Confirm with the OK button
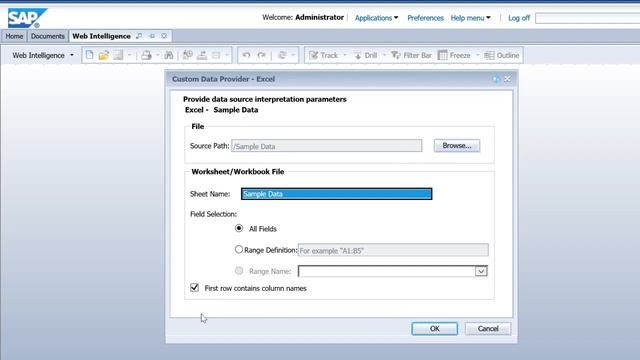This screenshot has height=360, width=640. pyautogui.click(x=435, y=329)
